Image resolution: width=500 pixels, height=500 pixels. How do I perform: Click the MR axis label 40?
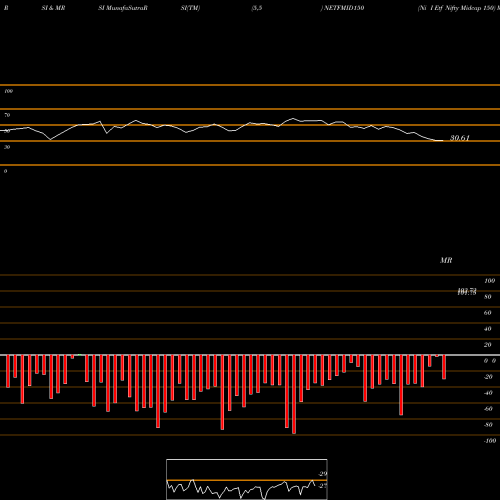[488, 329]
